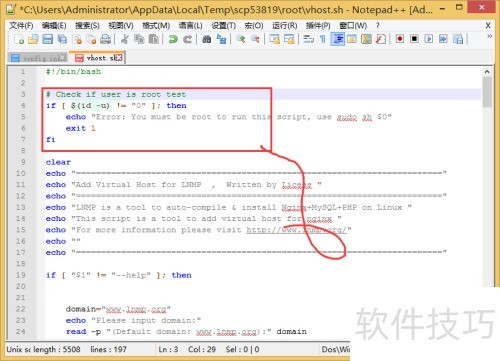Click the vertical scrollbar thumb
Viewport: 500px width, 361px height.
(x=487, y=92)
